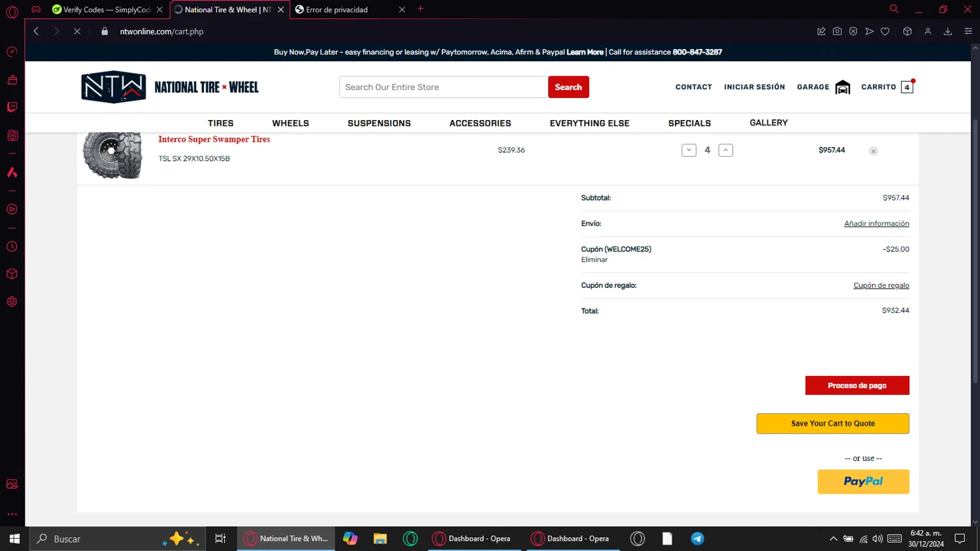Open the GX Corner gamepad tab icon

click(x=37, y=9)
